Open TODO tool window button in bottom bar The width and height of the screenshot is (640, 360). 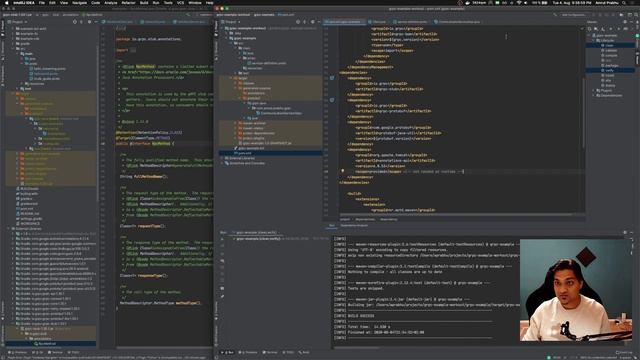288,352
